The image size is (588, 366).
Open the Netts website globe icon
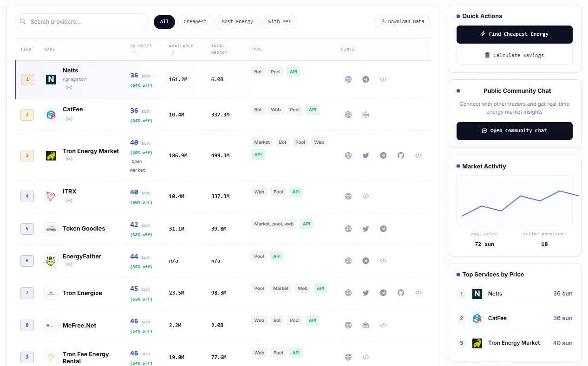pos(348,79)
